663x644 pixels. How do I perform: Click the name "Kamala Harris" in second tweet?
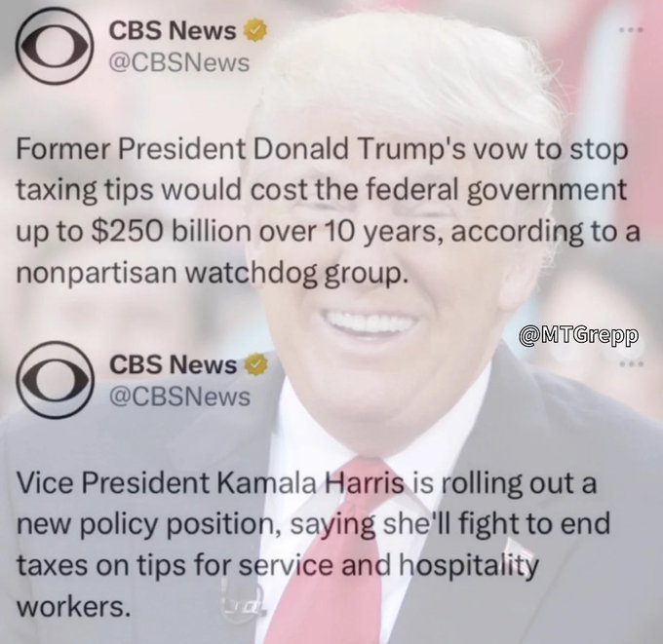310,482
